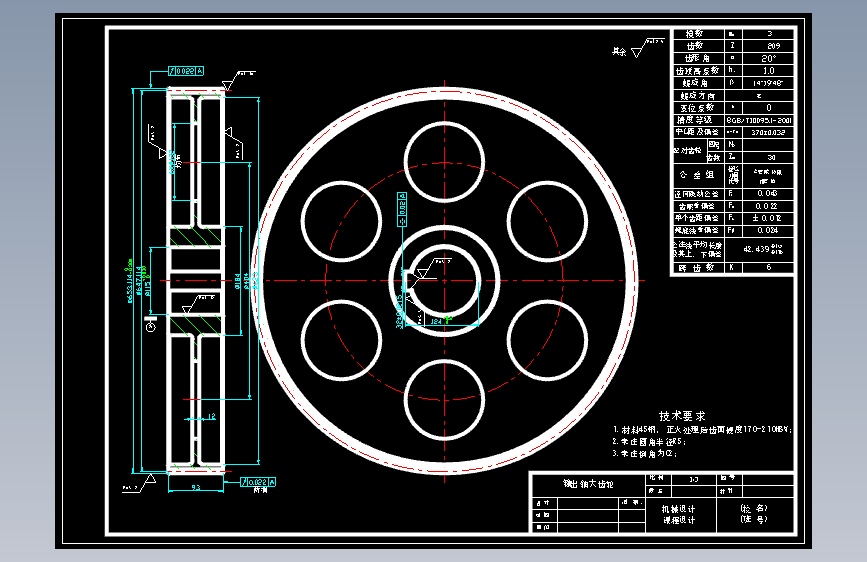Click the base tangent length value '42.439'
This screenshot has height=562, width=867.
pos(756,249)
